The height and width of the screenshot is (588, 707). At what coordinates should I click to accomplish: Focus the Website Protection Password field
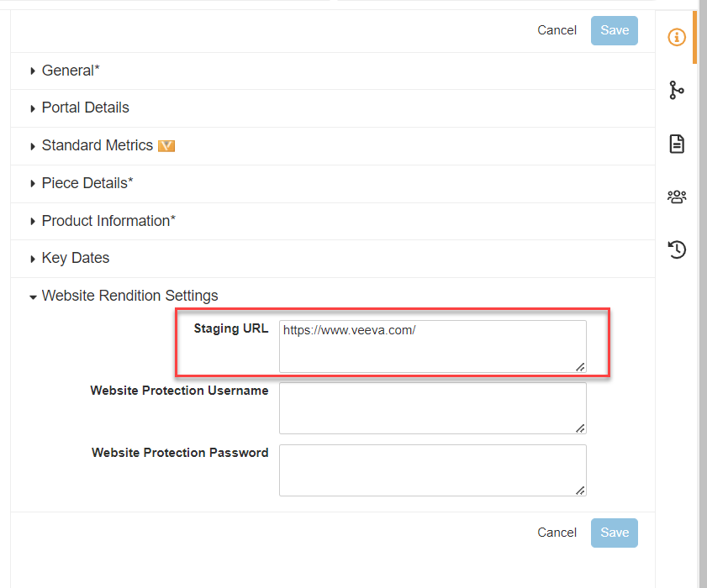pyautogui.click(x=432, y=470)
